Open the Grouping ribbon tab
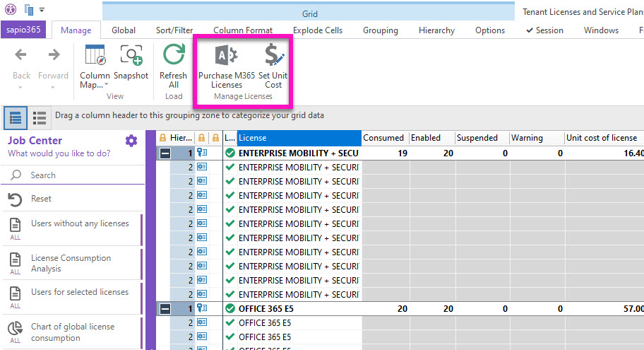Image resolution: width=644 pixels, height=350 pixels. click(381, 30)
